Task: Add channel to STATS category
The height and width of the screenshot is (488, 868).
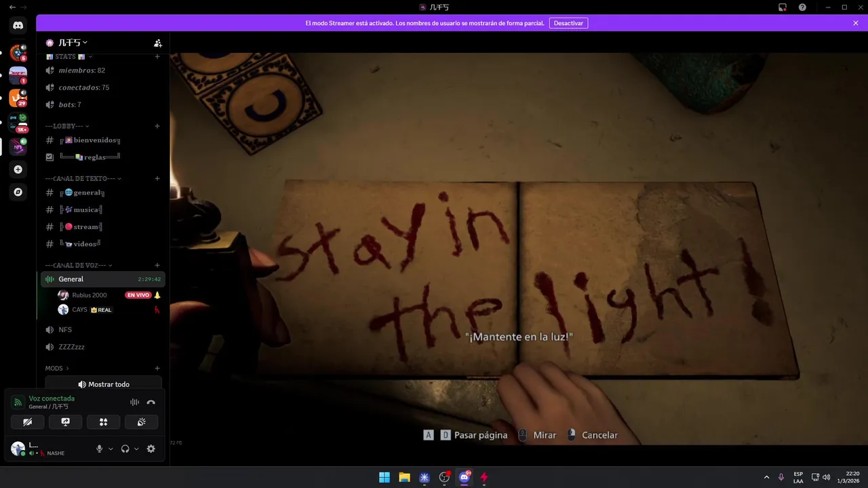Action: click(x=157, y=56)
